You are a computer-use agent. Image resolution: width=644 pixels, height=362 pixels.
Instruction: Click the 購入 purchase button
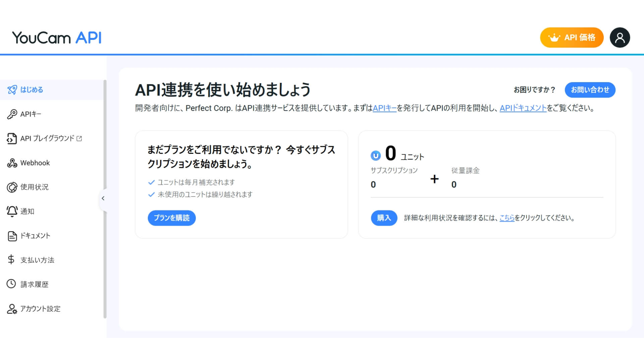[x=384, y=218]
